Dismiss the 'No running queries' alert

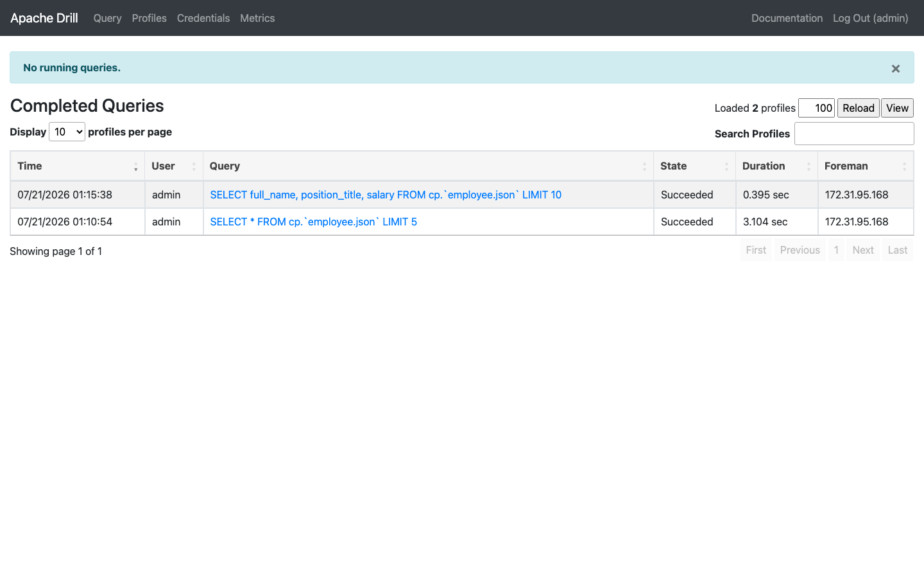pyautogui.click(x=896, y=69)
